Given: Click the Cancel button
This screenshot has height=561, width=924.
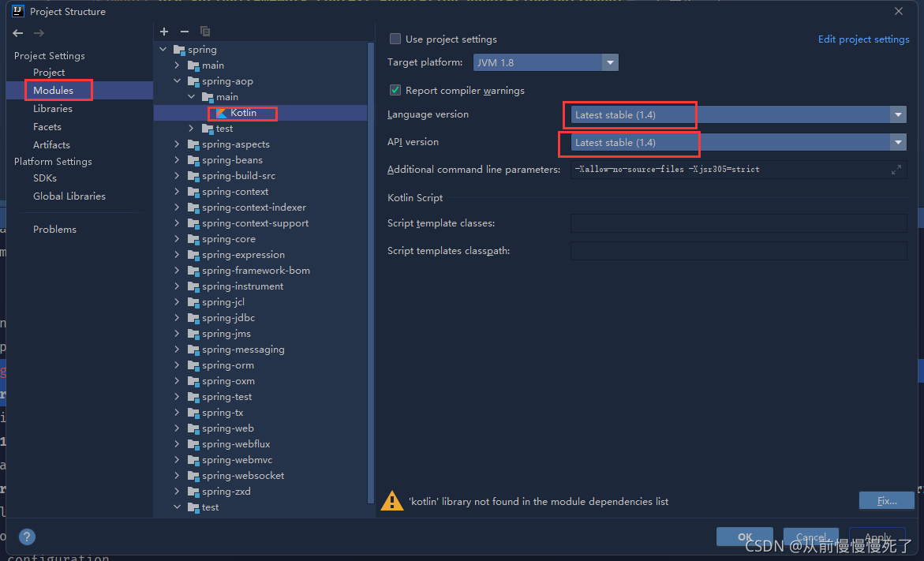Looking at the screenshot, I should (x=811, y=537).
